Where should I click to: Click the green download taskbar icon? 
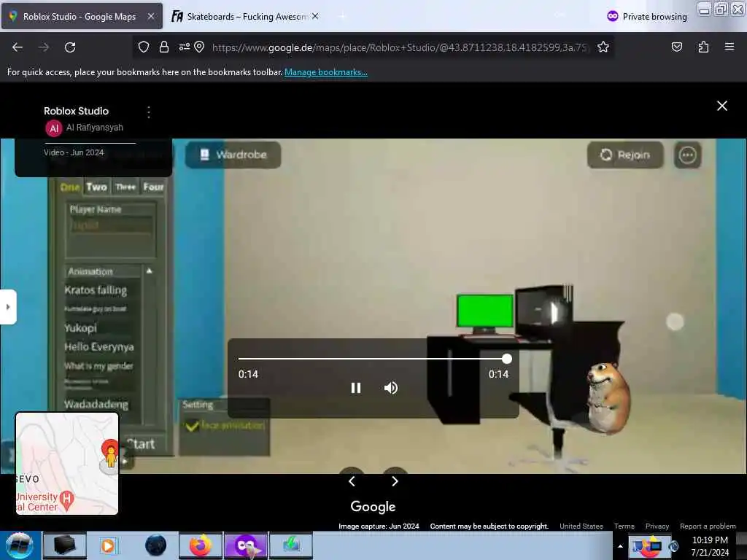[x=291, y=545]
